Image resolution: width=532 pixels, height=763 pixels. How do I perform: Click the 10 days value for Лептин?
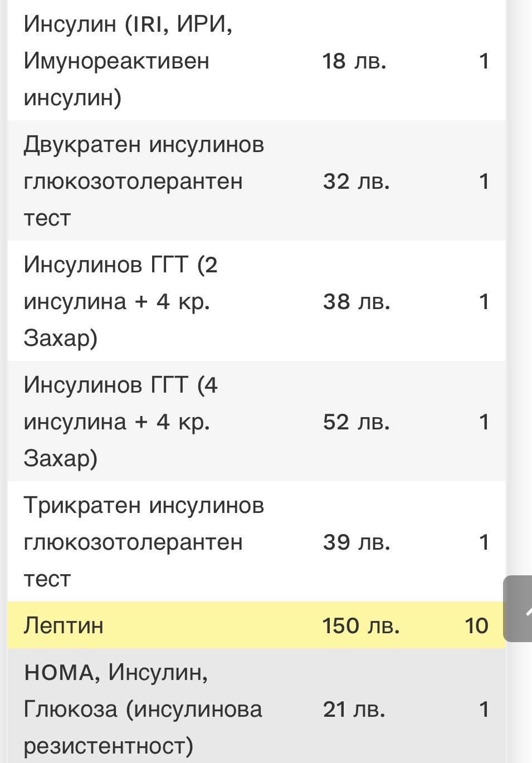coord(476,625)
